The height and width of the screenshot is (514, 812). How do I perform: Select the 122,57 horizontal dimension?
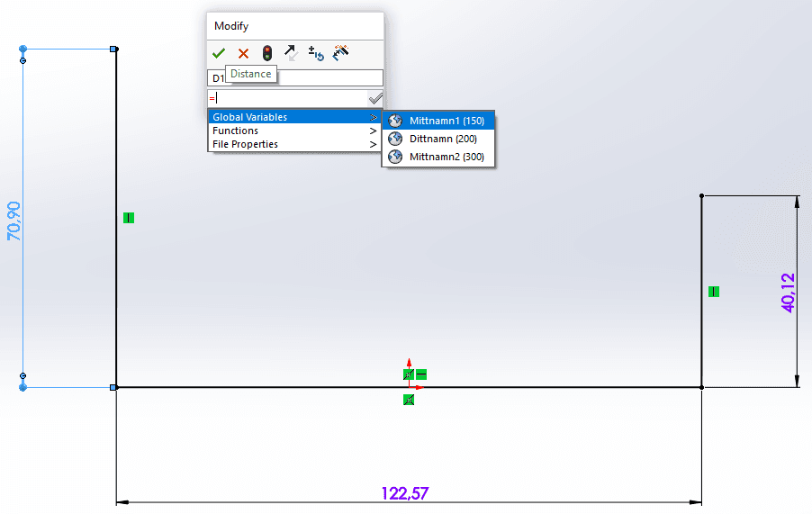coord(406,493)
